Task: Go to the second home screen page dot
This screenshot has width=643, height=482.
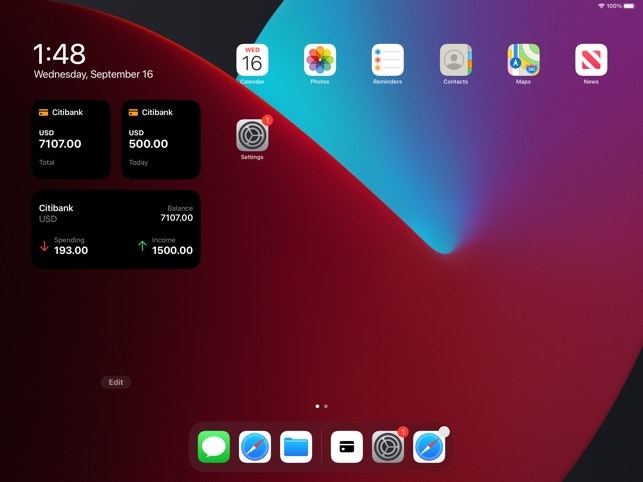Action: click(x=326, y=406)
